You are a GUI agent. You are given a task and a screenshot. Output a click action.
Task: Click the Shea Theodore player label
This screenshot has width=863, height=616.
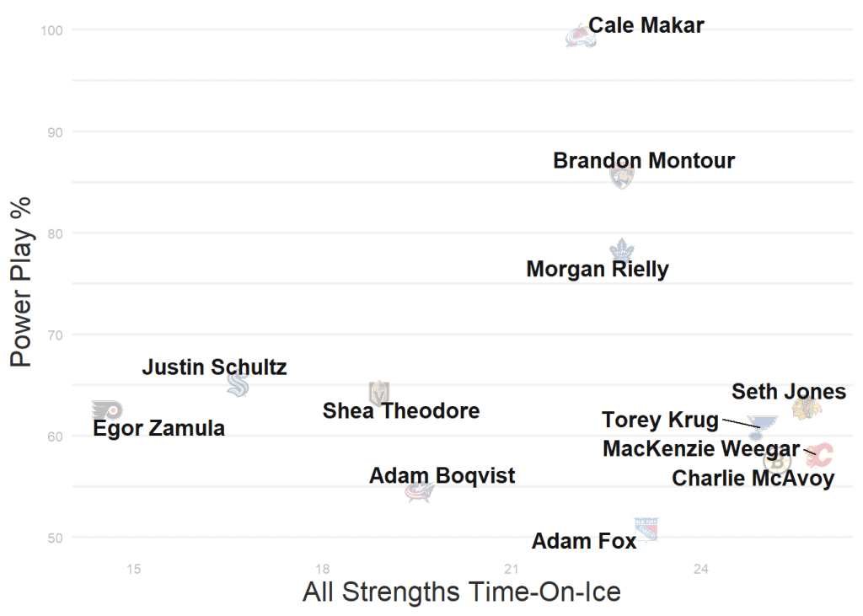point(401,411)
